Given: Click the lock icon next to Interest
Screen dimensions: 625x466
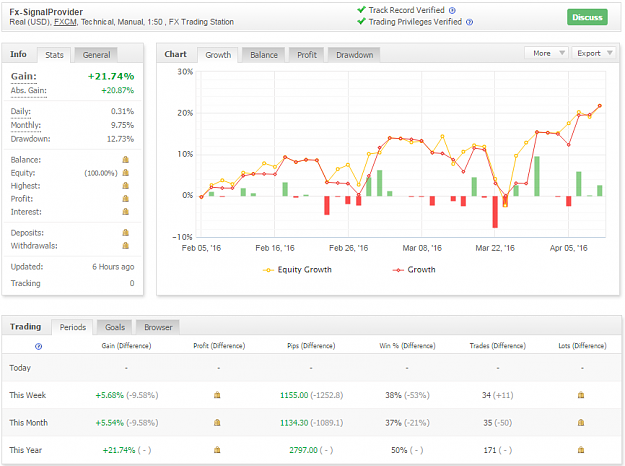Looking at the screenshot, I should pyautogui.click(x=126, y=212).
